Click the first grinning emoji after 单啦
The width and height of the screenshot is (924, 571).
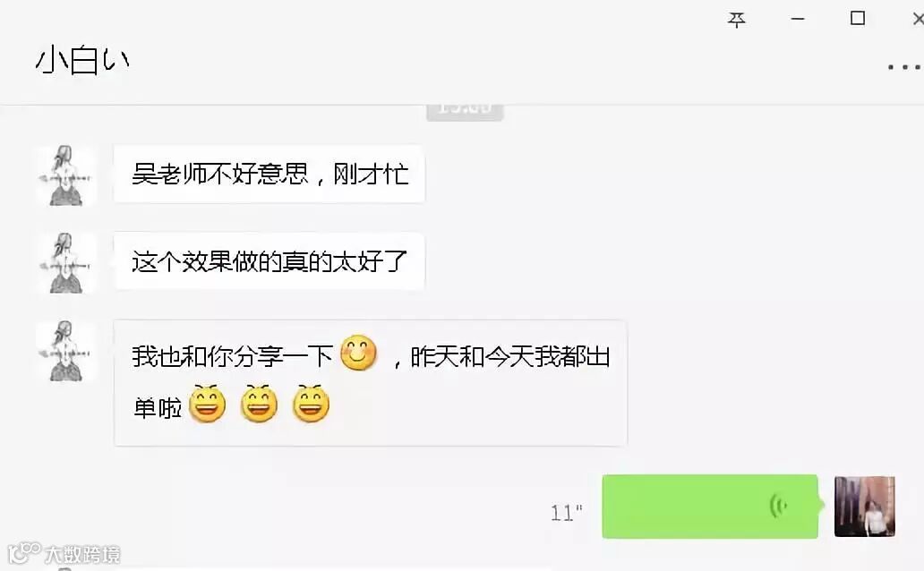click(x=207, y=404)
